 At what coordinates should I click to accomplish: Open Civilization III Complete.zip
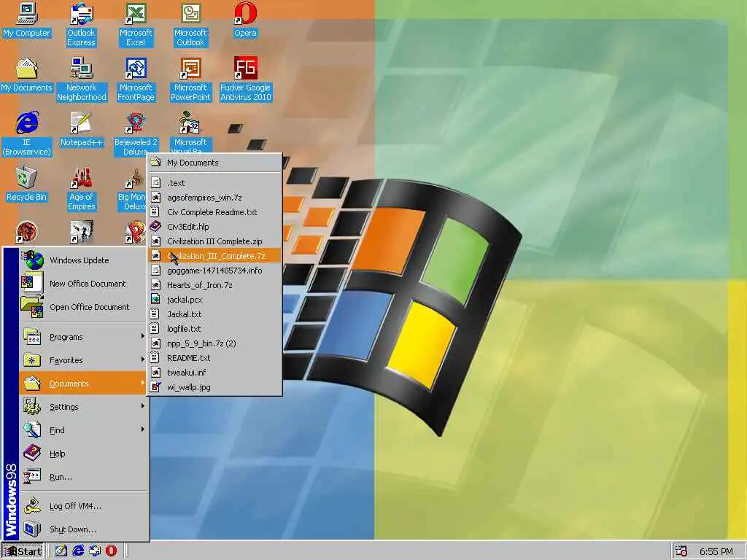tap(214, 241)
